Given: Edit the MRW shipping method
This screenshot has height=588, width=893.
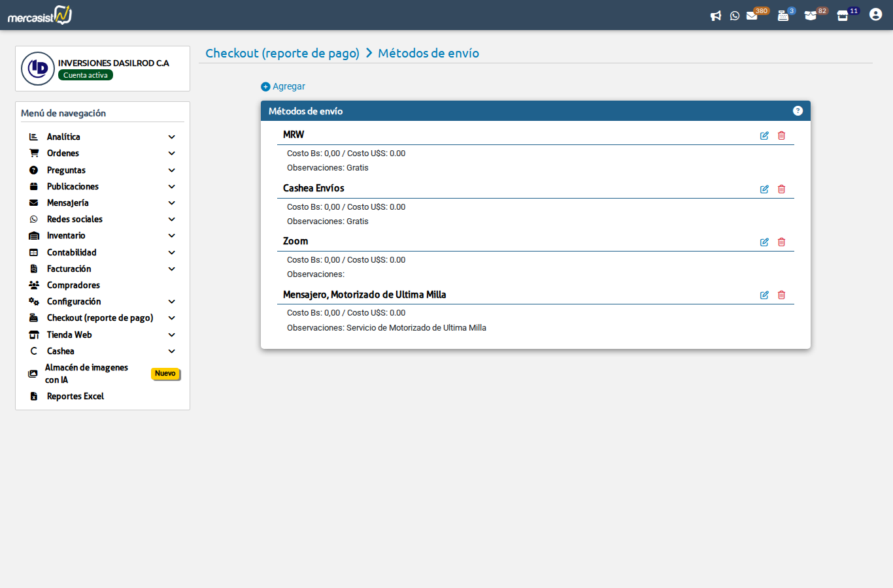Looking at the screenshot, I should (764, 136).
